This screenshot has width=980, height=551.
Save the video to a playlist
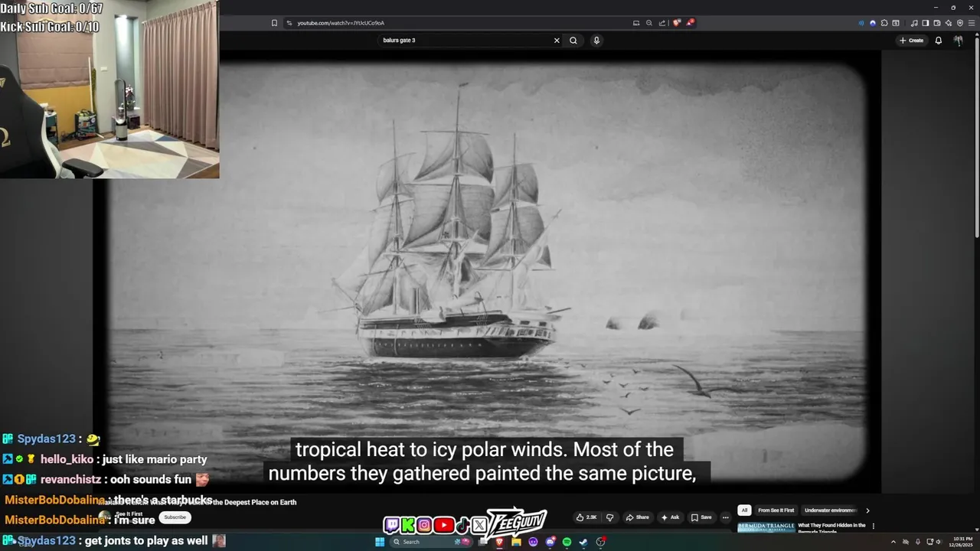tap(701, 517)
